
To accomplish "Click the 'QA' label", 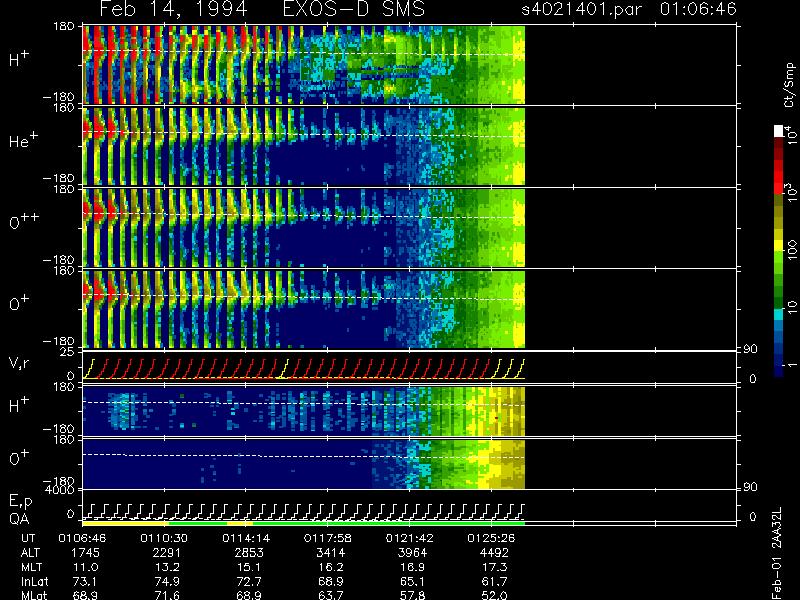I will click(x=19, y=519).
